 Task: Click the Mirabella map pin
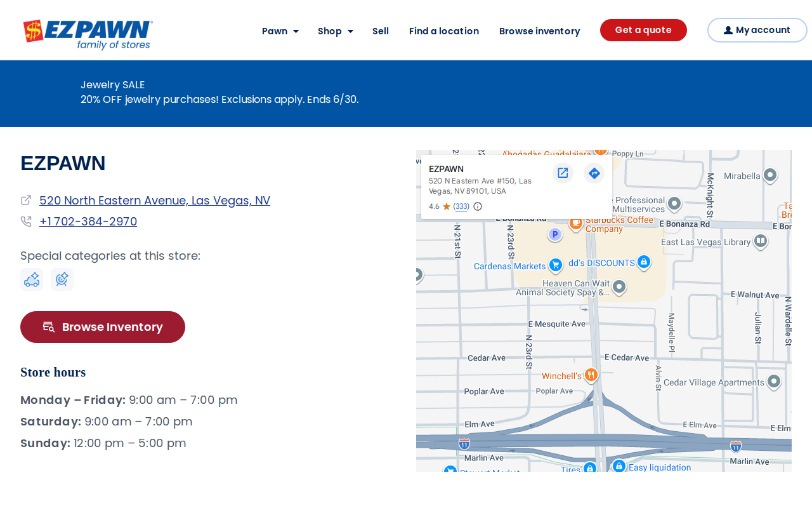[770, 175]
